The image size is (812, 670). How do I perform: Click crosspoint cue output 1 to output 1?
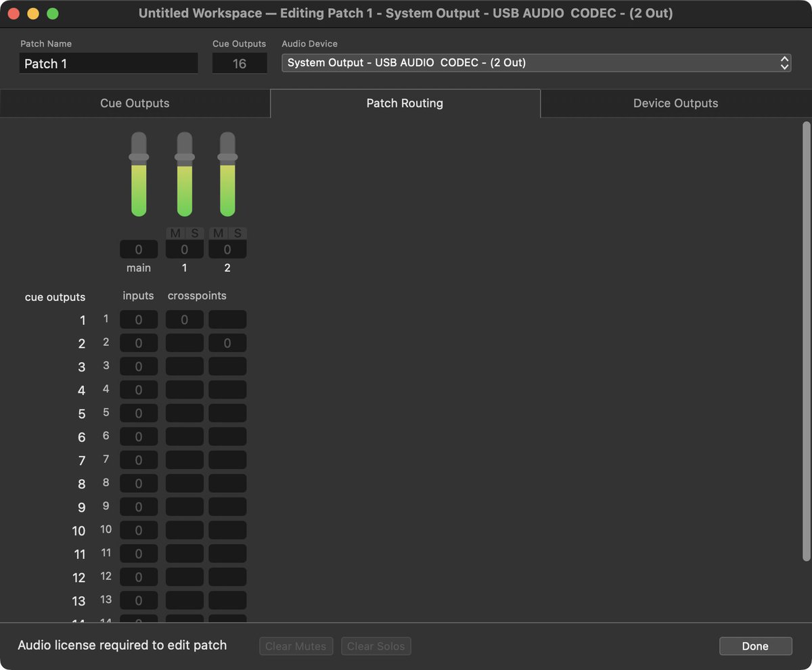(185, 319)
